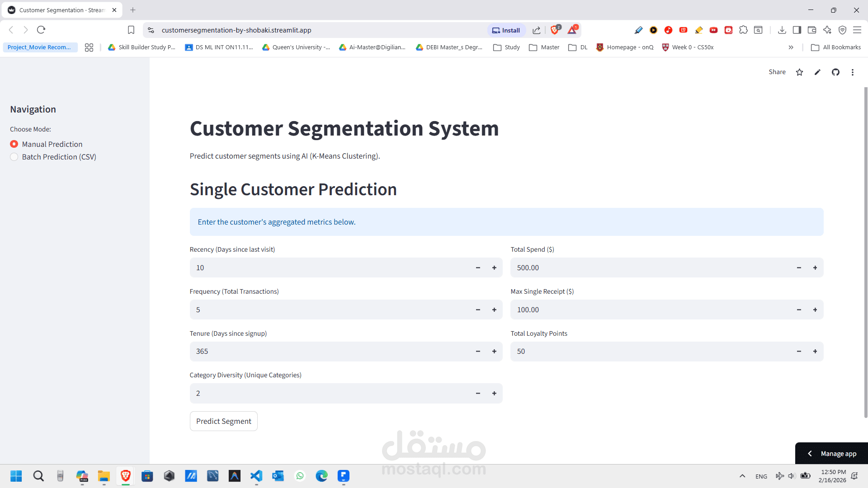Open the Study bookmarks folder

(507, 47)
